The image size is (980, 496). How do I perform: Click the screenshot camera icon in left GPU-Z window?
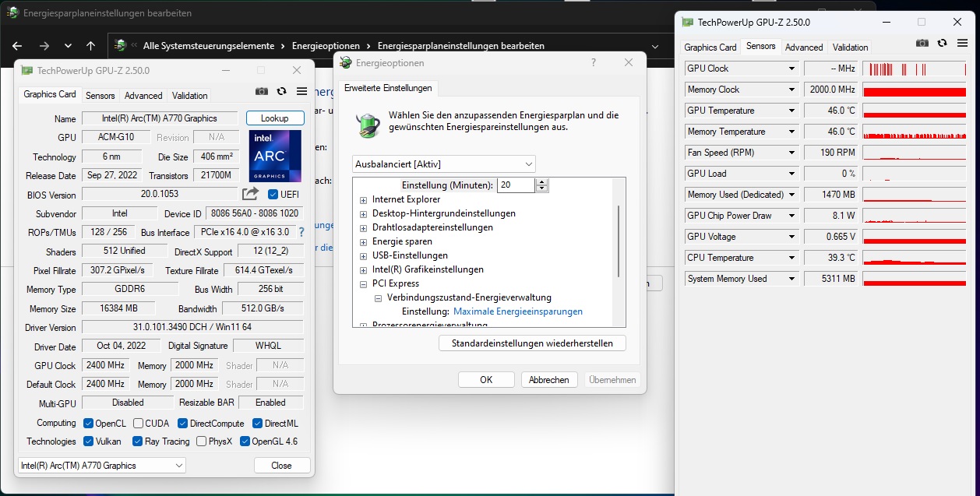pos(262,91)
